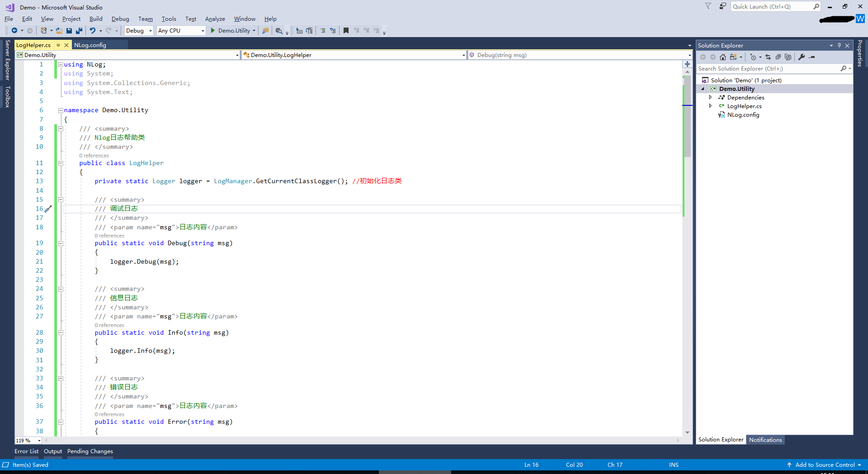Start Demo.Utility with the green play button
The height and width of the screenshot is (474, 868).
point(213,31)
